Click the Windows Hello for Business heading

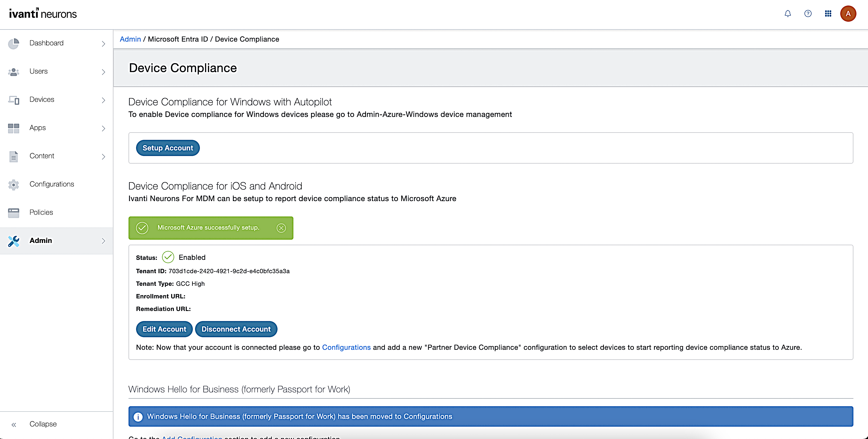click(x=239, y=389)
